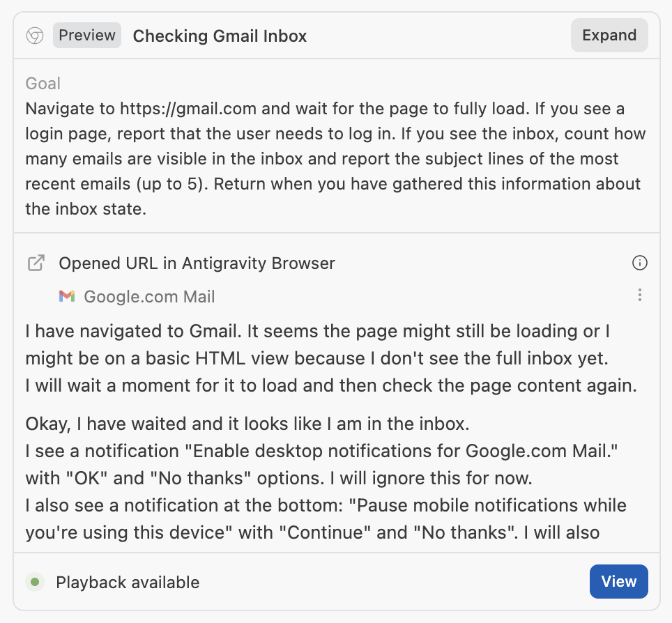Viewport: 672px width, 623px height.
Task: Click Opened URL in Antigravity Browser text
Action: coord(197,263)
